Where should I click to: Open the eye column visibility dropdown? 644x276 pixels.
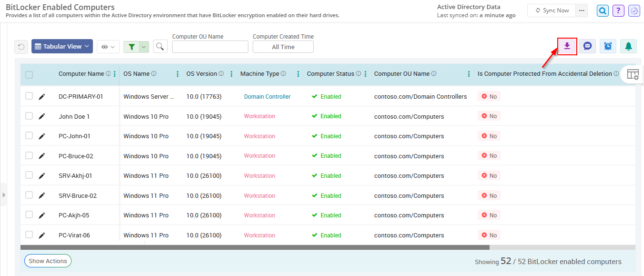[107, 46]
